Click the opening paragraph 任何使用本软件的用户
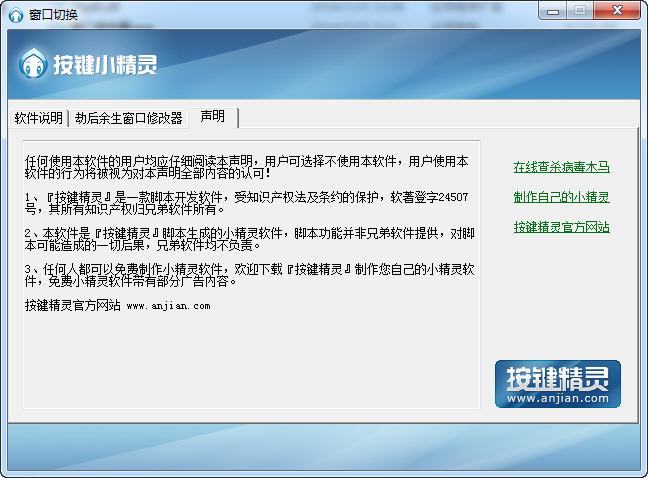648x478 pixels. pos(246,167)
